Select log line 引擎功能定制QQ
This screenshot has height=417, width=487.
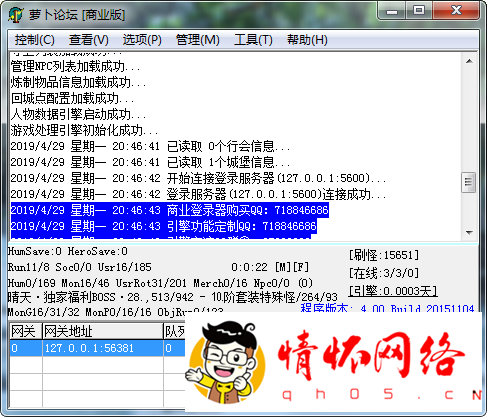point(164,226)
